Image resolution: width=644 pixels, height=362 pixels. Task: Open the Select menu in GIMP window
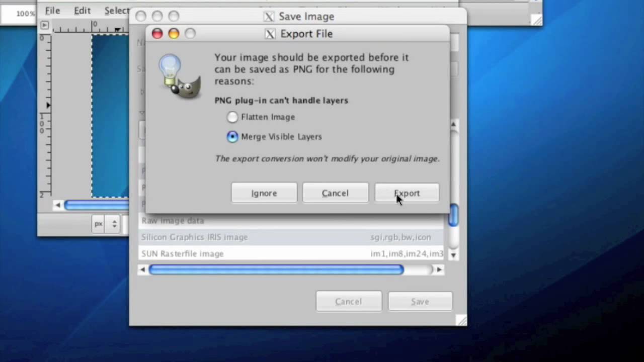[117, 11]
